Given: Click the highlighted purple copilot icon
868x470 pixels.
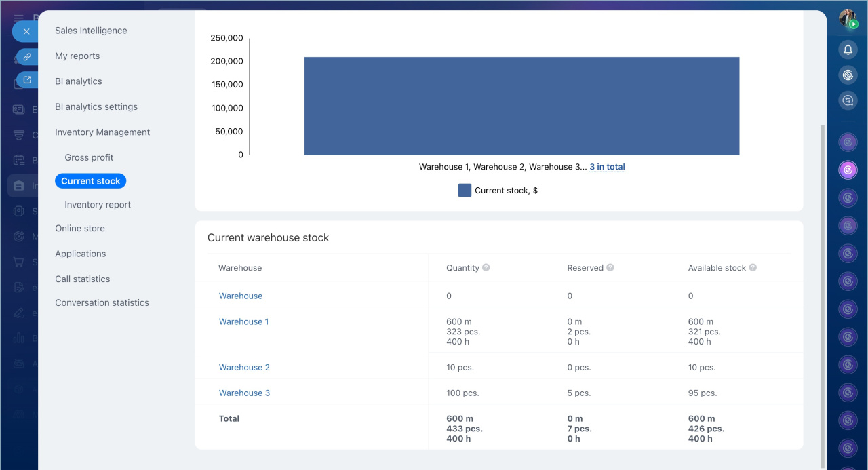Looking at the screenshot, I should 848,170.
